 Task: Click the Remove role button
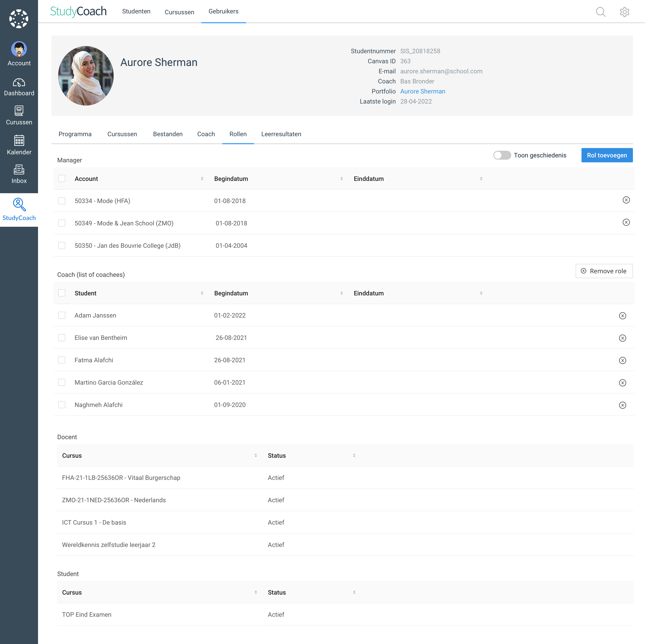click(604, 271)
